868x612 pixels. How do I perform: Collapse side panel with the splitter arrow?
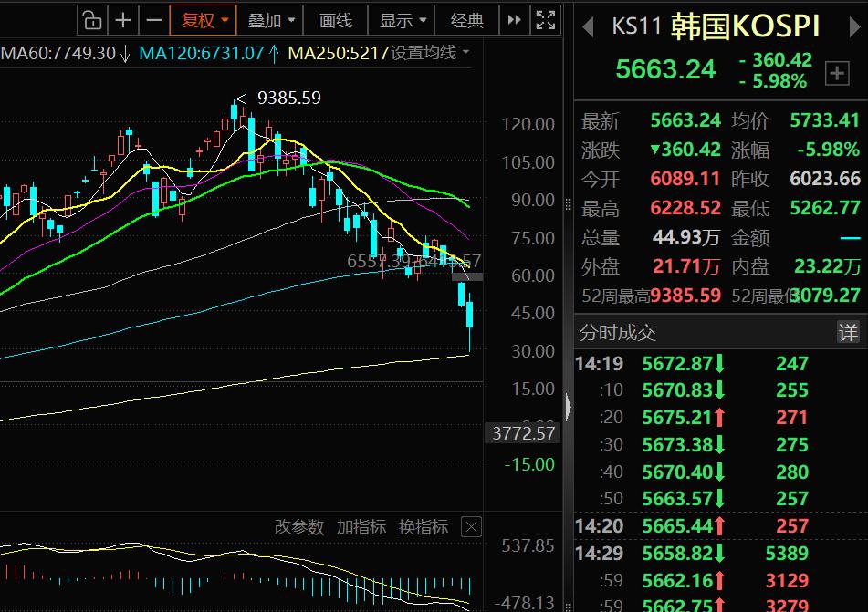point(569,408)
